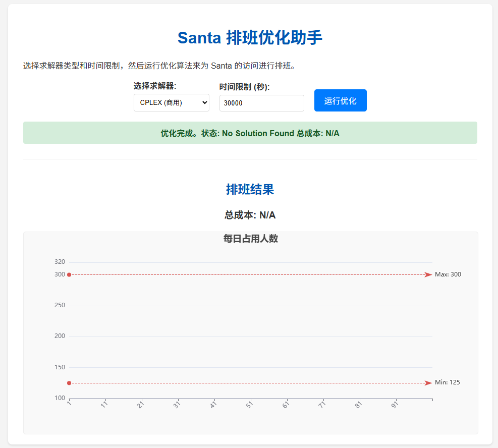Click the x-axis label 61
The height and width of the screenshot is (448, 498).
coord(286,405)
